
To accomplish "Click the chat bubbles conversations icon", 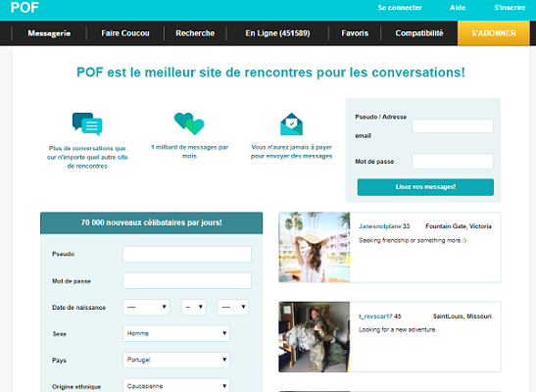I will (87, 124).
